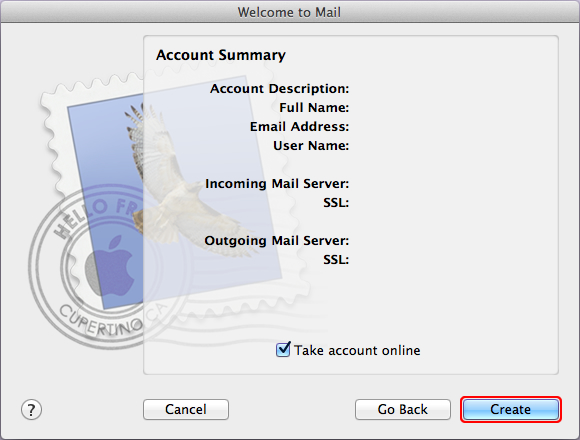Screen dimensions: 580x440
Task: Go Back to the previous step
Action: [x=403, y=409]
